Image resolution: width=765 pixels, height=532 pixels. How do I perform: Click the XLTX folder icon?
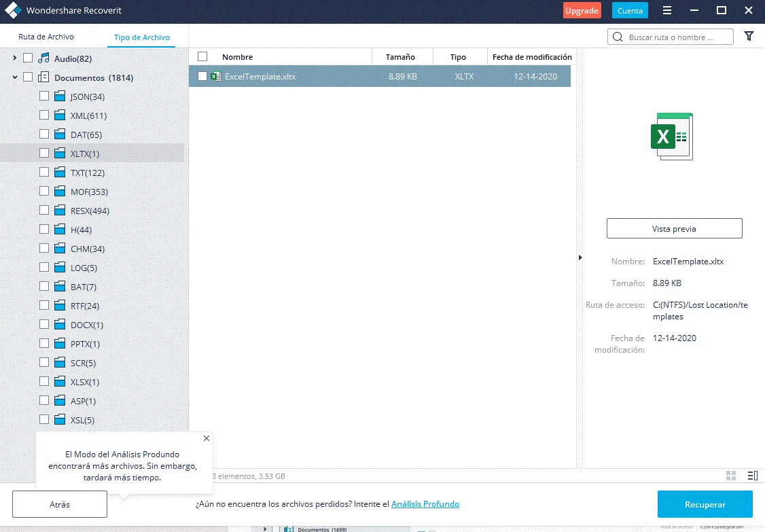tap(60, 154)
